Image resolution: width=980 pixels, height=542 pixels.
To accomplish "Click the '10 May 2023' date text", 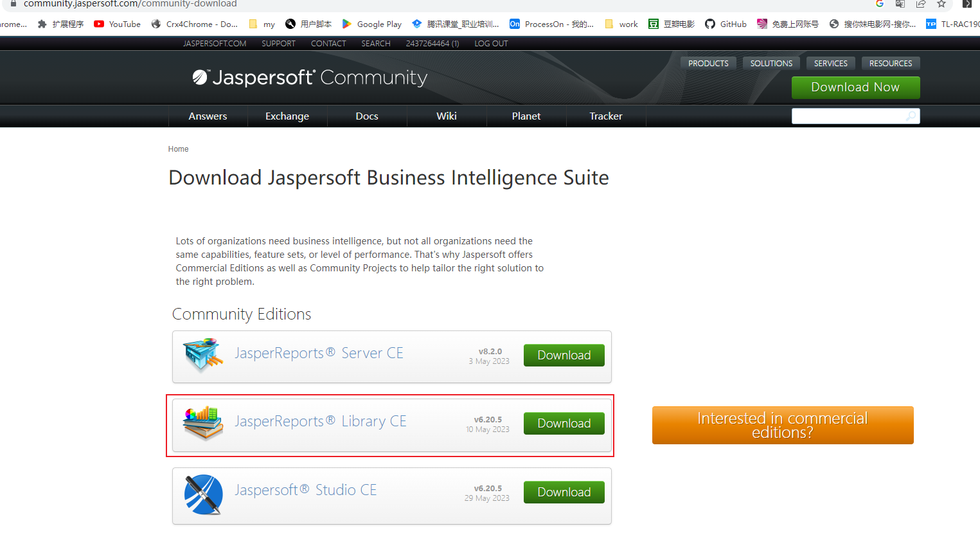I will [x=488, y=429].
